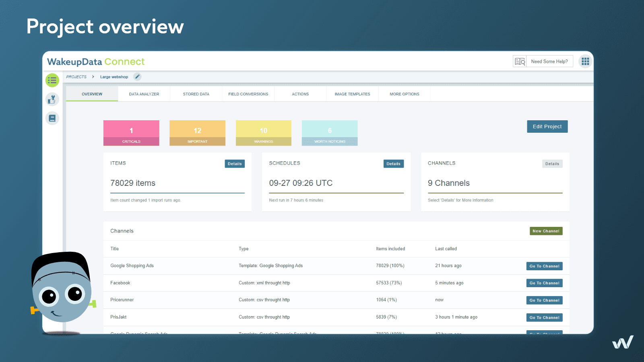Go To Channel for the Facebook feed

[544, 283]
